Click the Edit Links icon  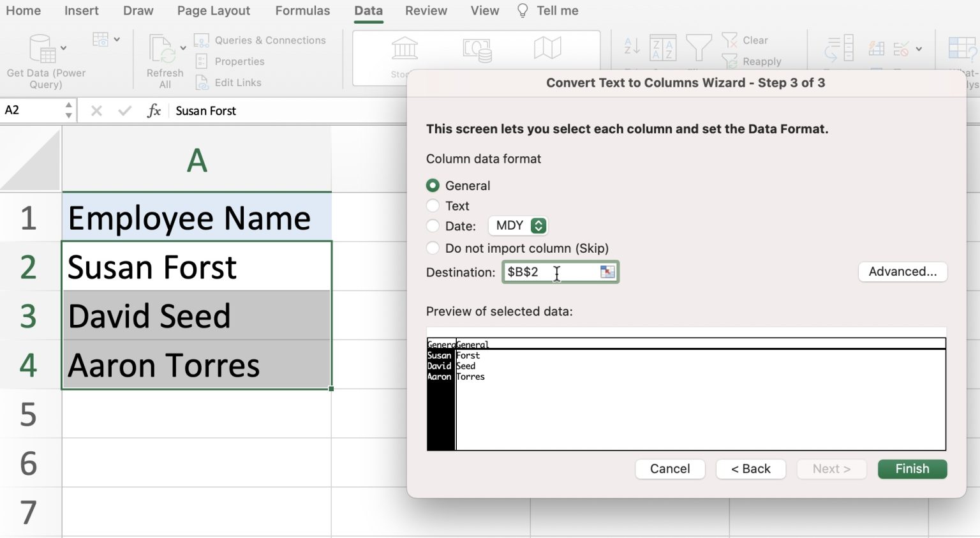(x=202, y=82)
